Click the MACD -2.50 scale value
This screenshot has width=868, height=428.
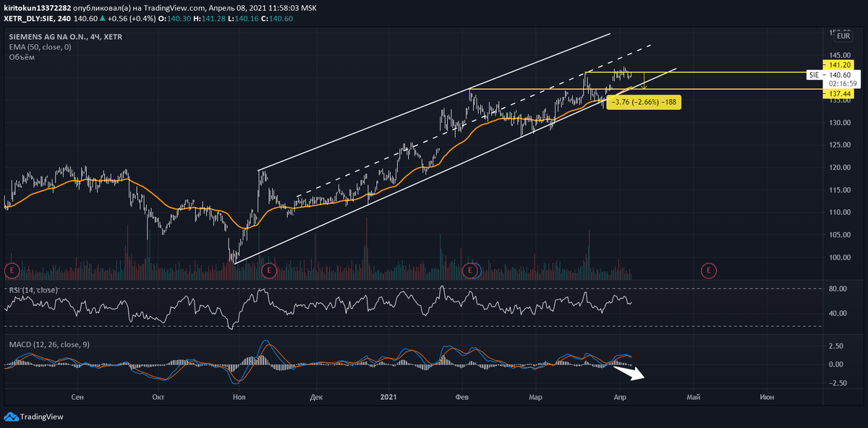pyautogui.click(x=838, y=383)
